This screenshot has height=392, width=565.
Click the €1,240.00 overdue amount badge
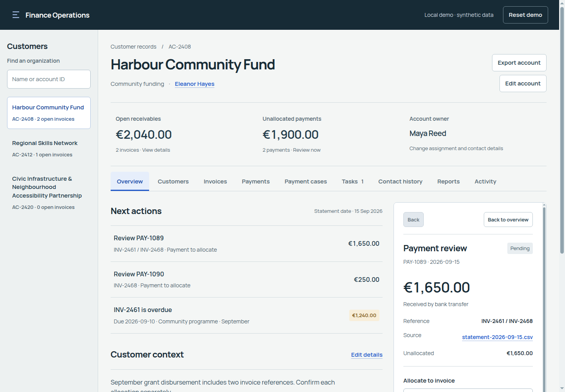pos(364,316)
